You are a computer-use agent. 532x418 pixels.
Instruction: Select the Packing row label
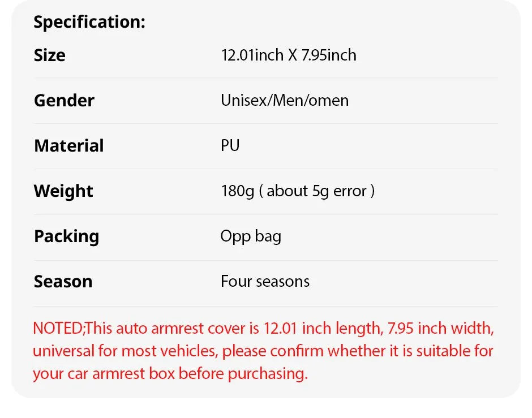[66, 236]
